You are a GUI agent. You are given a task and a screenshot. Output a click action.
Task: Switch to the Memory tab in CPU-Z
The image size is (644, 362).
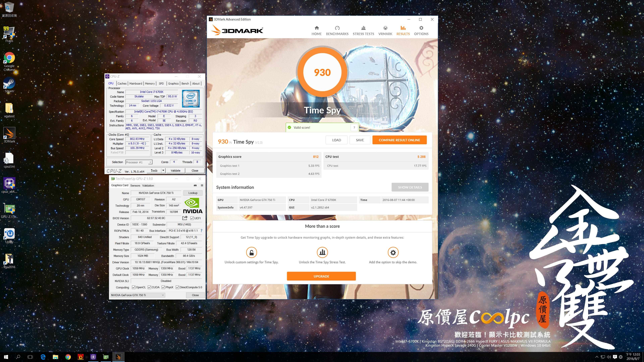150,83
